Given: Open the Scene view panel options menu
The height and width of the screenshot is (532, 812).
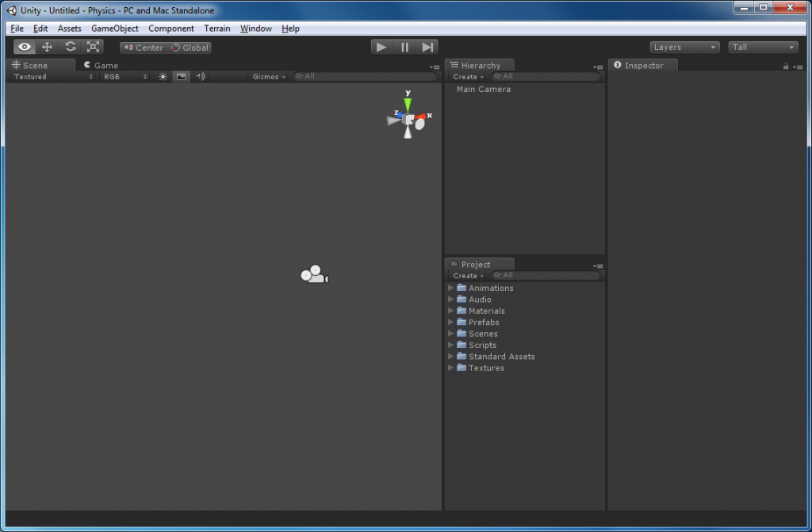Looking at the screenshot, I should 435,67.
